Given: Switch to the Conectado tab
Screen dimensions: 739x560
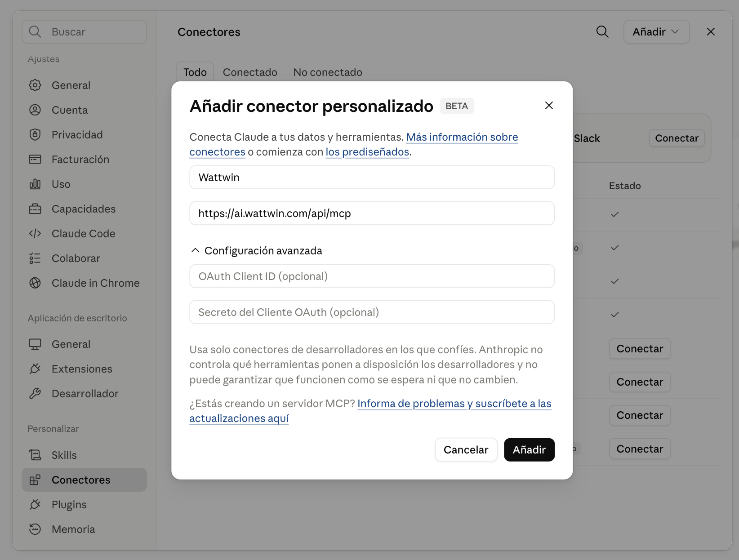Looking at the screenshot, I should click(x=250, y=72).
